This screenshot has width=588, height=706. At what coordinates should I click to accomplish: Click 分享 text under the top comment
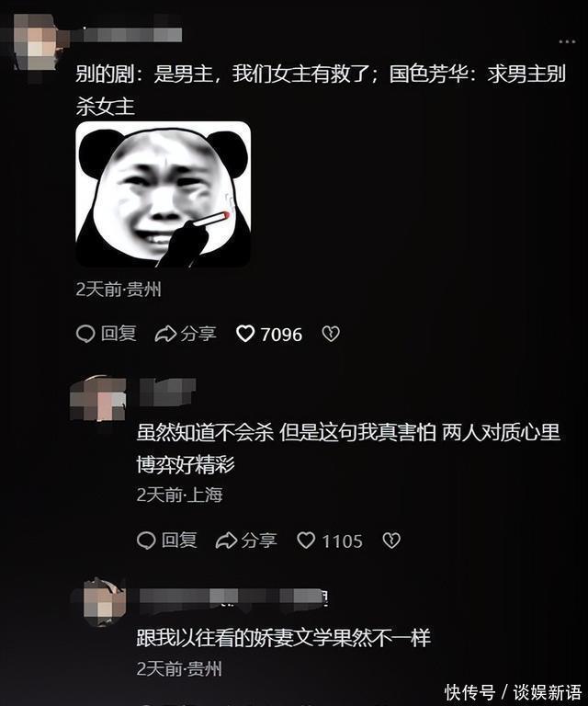[x=198, y=334]
